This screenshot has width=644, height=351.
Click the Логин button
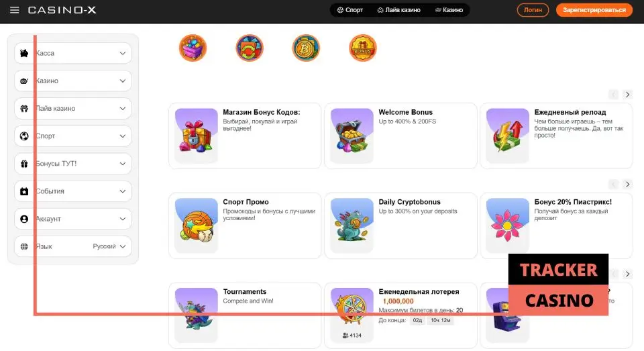[x=533, y=10]
